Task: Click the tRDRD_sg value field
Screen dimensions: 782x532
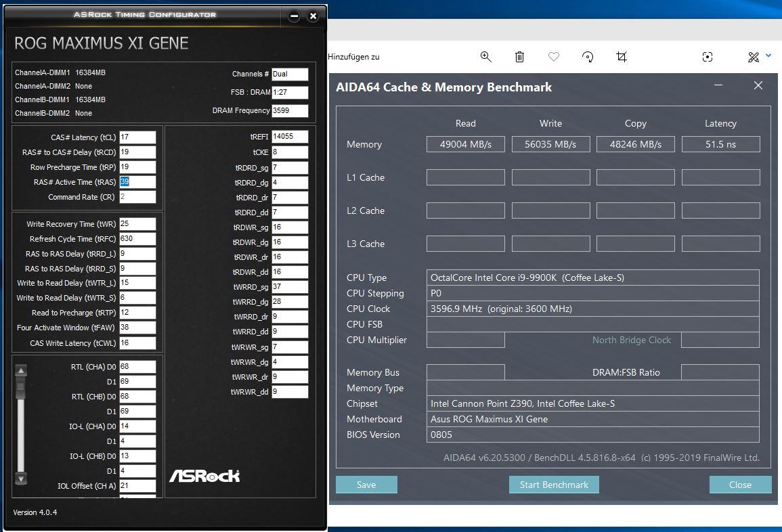Action: click(290, 168)
